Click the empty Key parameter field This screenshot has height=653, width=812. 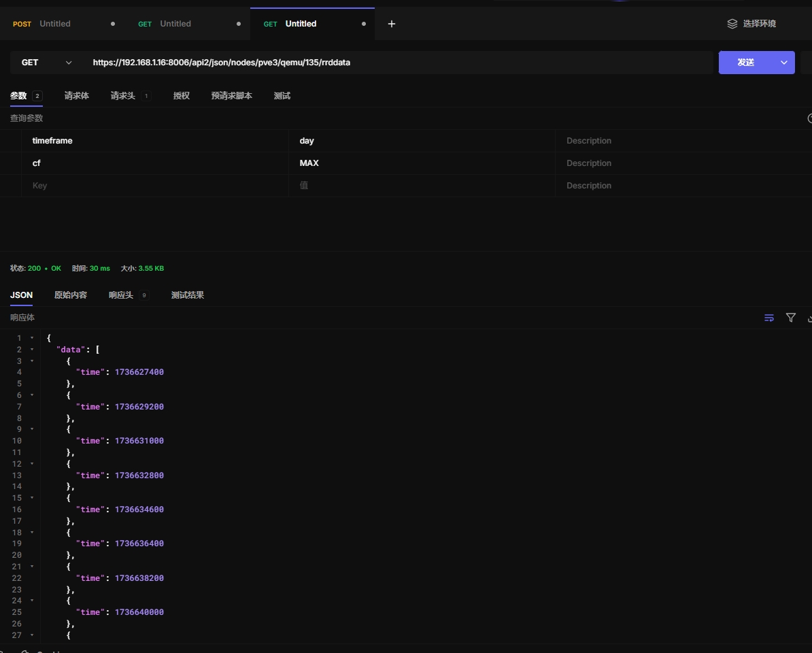155,186
